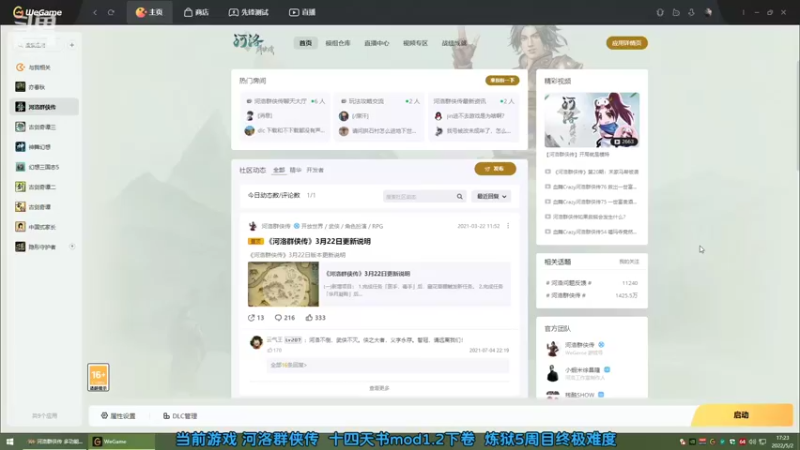Click the gold 应用详情页 button
The image size is (800, 450).
(627, 43)
